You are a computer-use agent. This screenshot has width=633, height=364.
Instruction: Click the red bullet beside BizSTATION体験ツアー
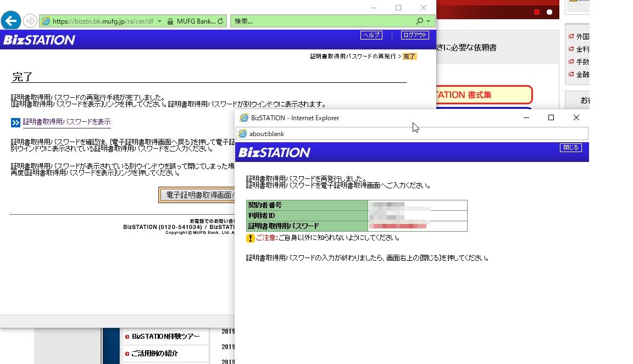pyautogui.click(x=127, y=337)
